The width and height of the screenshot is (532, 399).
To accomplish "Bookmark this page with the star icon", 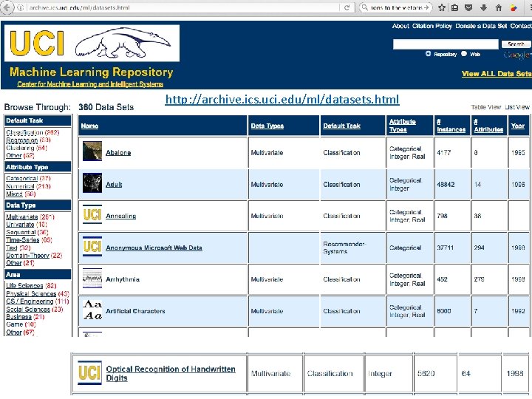I will (441, 7).
